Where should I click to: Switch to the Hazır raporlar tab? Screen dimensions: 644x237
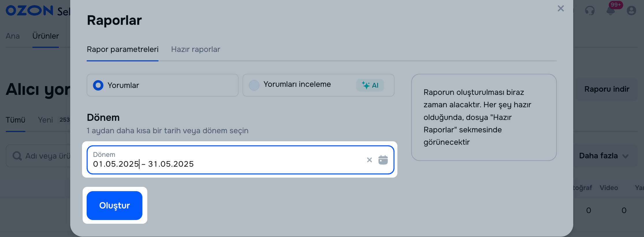(x=196, y=49)
